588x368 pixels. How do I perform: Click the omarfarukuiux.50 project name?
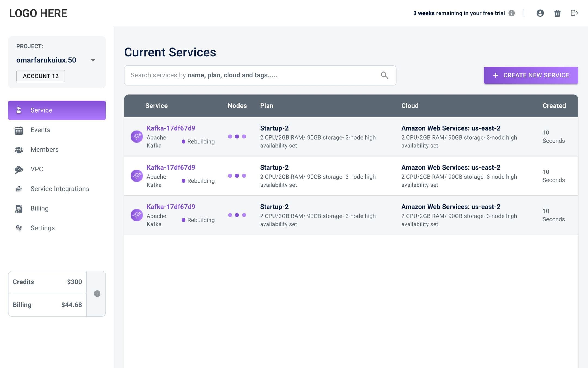tap(46, 60)
